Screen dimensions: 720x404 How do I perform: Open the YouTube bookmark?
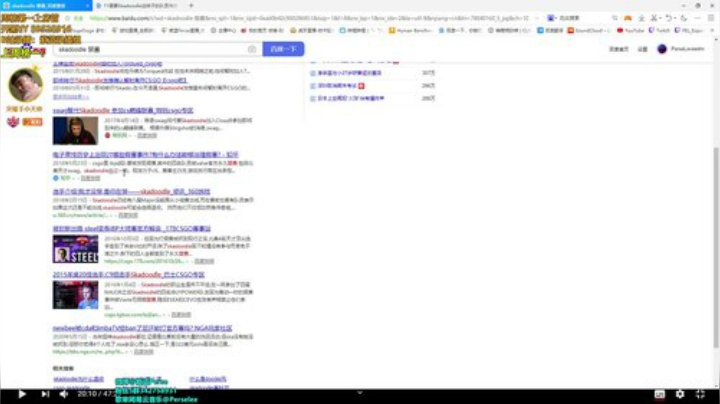630,30
